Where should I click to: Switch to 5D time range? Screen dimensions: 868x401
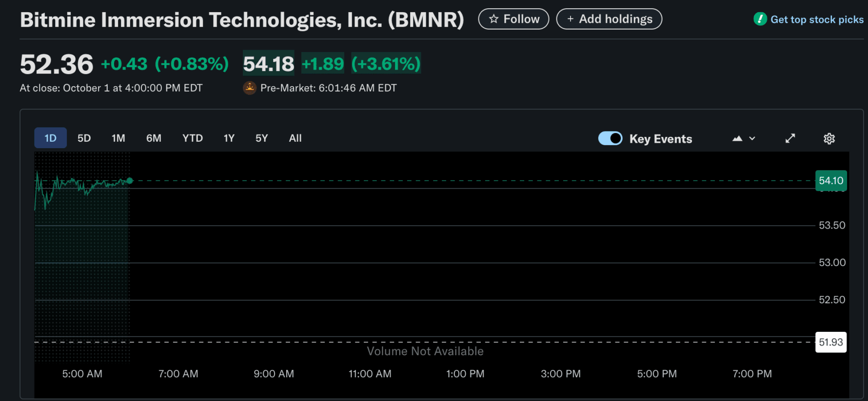[x=84, y=138]
